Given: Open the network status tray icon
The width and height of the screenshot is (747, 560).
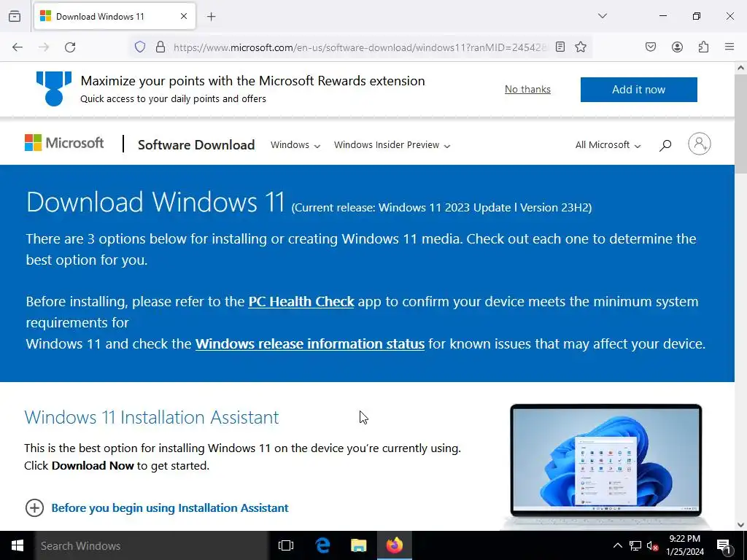Looking at the screenshot, I should coord(635,545).
